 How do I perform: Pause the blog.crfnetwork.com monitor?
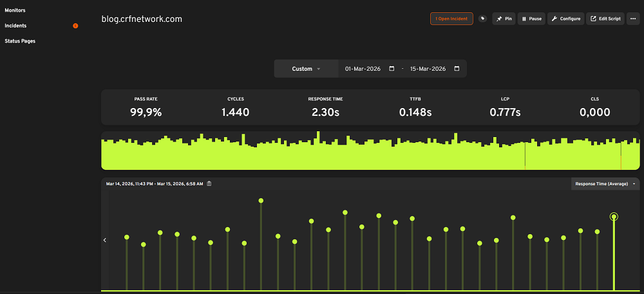coord(531,19)
